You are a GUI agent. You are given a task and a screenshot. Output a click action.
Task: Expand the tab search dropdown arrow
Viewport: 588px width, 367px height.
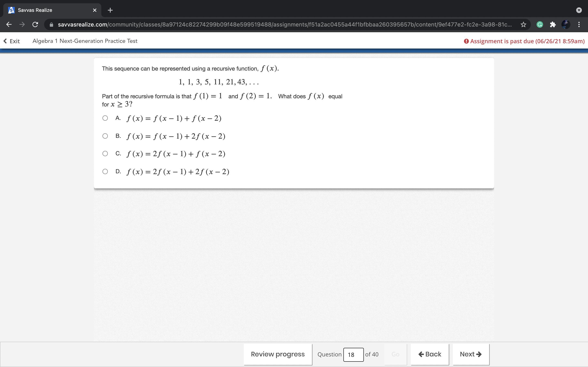point(579,10)
